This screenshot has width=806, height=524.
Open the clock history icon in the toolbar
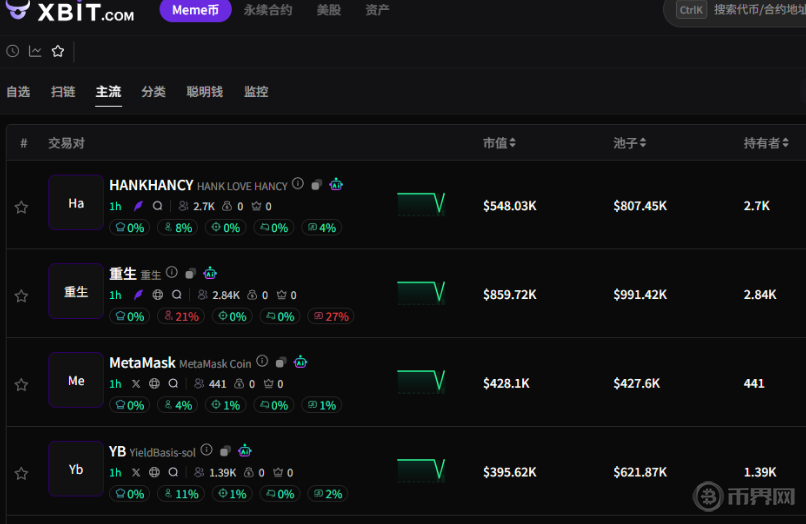pyautogui.click(x=12, y=51)
